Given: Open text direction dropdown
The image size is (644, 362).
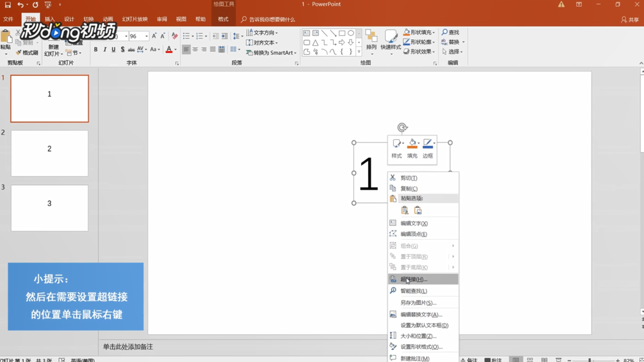Looking at the screenshot, I should coord(262,33).
